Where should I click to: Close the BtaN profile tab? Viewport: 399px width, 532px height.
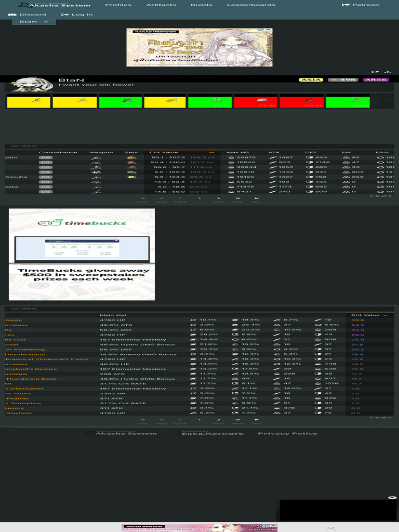[x=46, y=22]
